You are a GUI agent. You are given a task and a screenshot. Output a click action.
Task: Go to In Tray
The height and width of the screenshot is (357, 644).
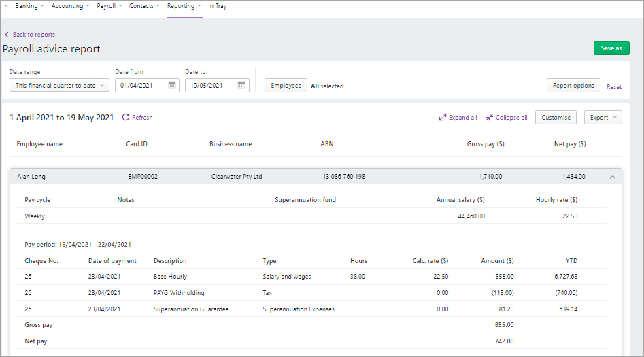[218, 6]
